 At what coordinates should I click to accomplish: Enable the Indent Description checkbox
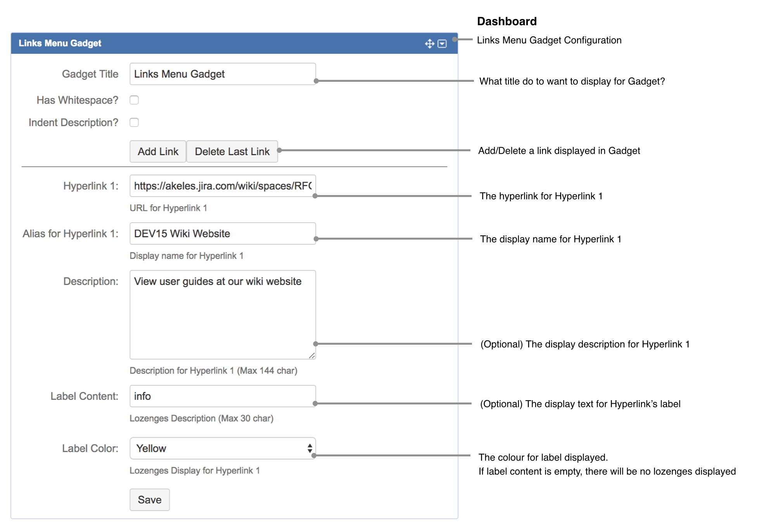tap(134, 123)
